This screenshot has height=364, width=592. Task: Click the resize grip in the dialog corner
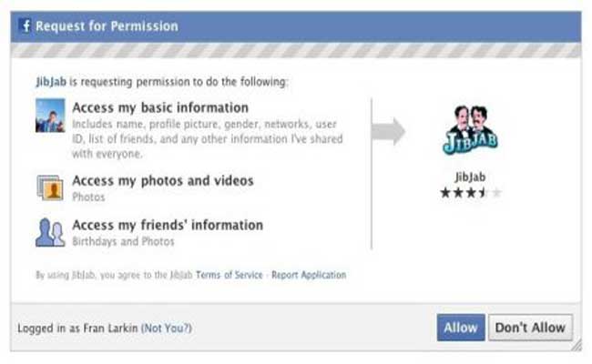(x=577, y=345)
